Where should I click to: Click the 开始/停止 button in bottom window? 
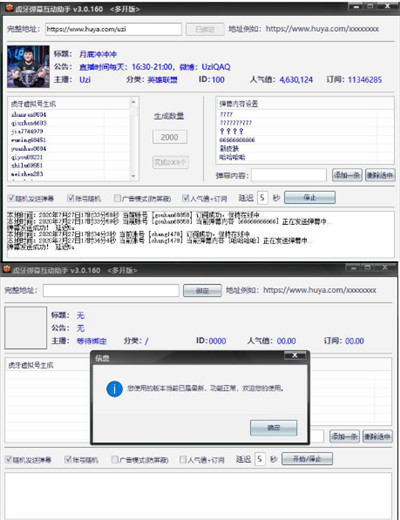point(307,459)
